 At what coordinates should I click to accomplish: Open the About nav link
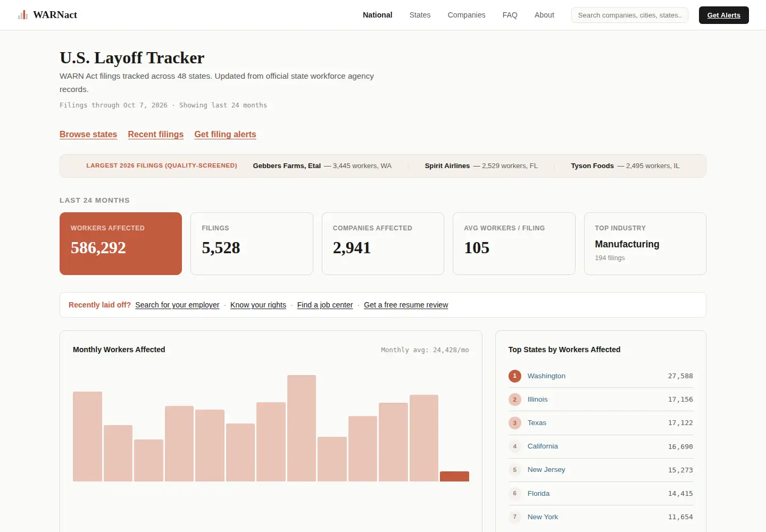point(544,15)
